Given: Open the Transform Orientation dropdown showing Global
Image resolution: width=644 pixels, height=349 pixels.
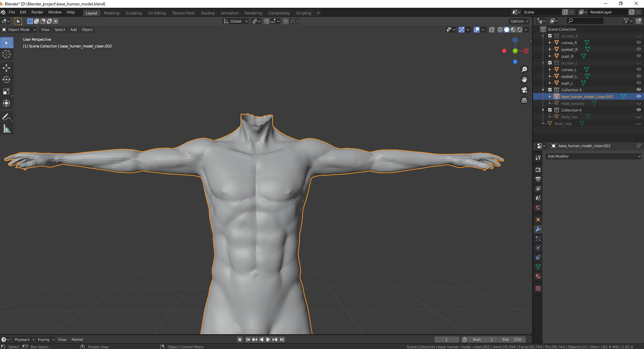Looking at the screenshot, I should (x=235, y=21).
